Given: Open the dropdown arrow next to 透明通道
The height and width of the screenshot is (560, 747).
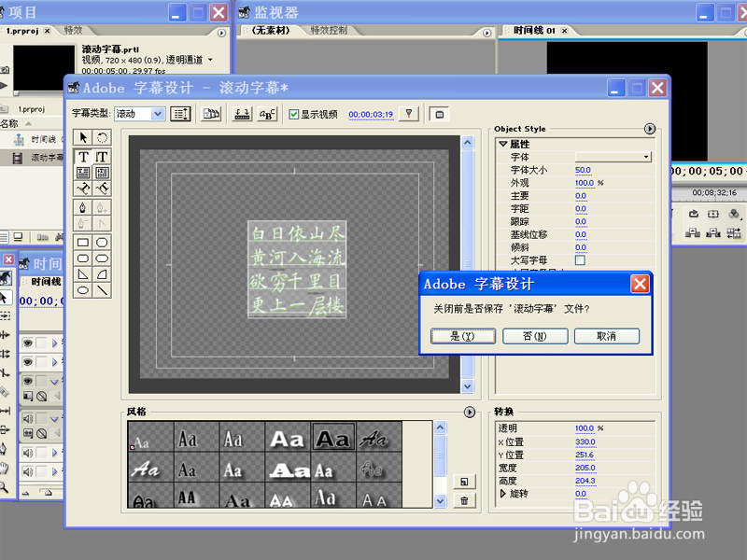Looking at the screenshot, I should pos(210,60).
